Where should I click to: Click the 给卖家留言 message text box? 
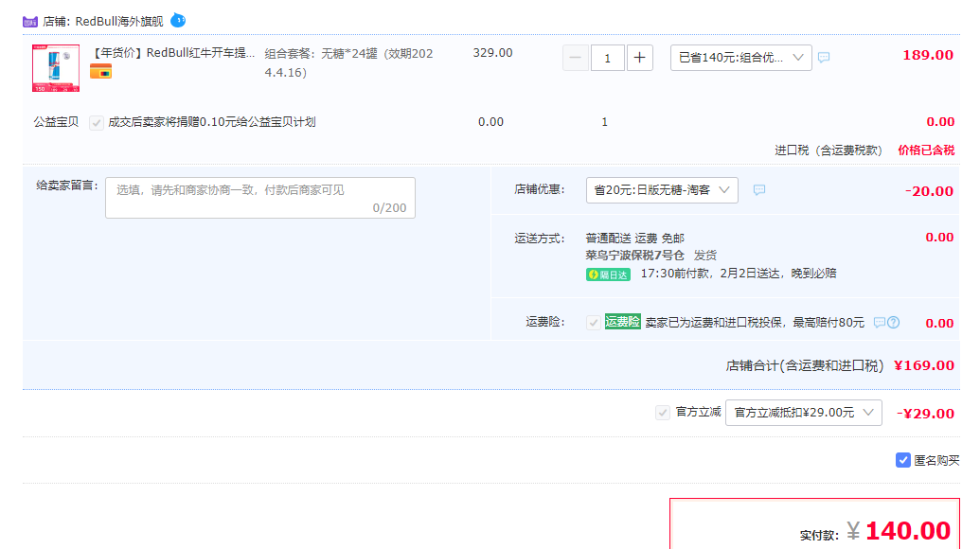[x=260, y=198]
